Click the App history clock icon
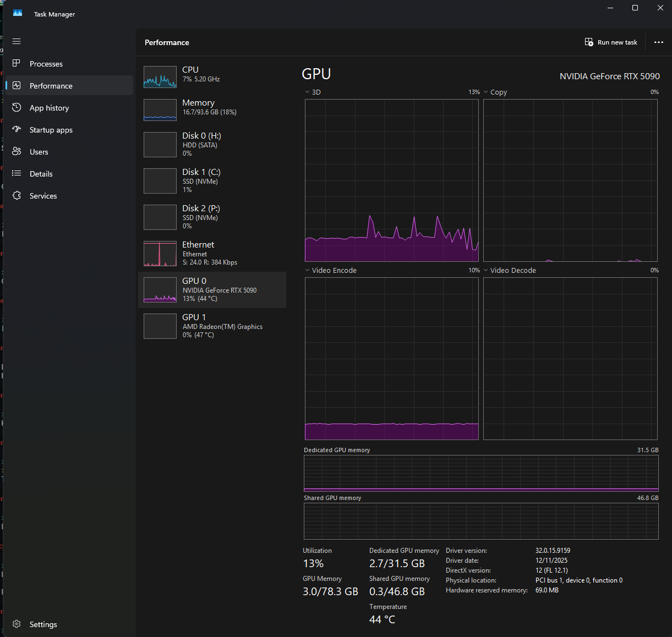 [x=17, y=108]
